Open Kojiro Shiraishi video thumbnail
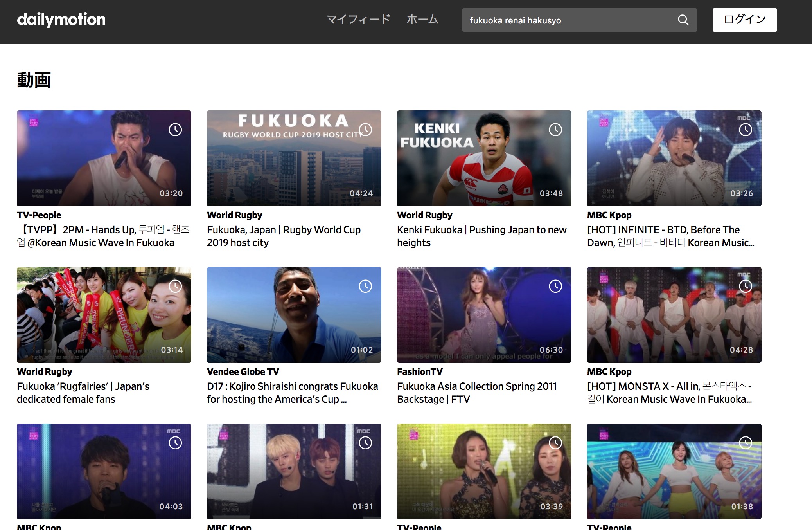This screenshot has width=812, height=530. click(294, 315)
